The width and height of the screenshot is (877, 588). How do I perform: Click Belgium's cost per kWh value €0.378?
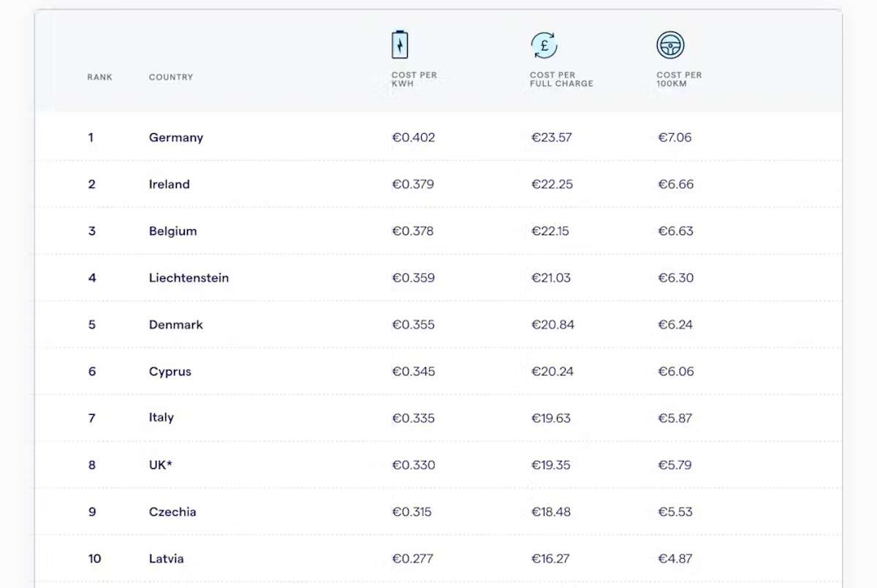pyautogui.click(x=413, y=231)
